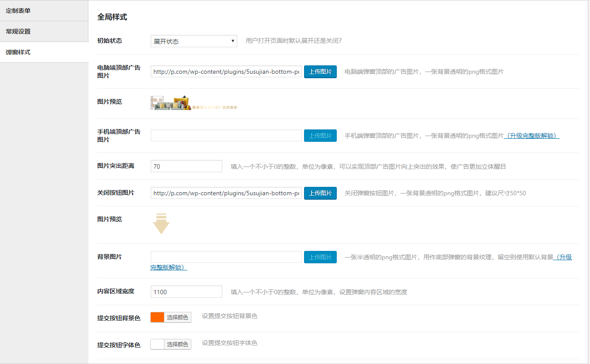Click the 背景图片 empty input field

pyautogui.click(x=226, y=257)
